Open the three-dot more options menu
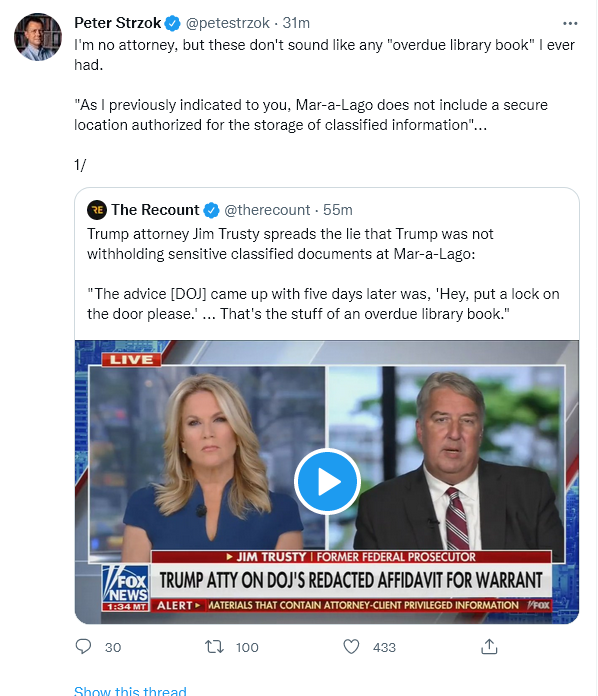The width and height of the screenshot is (598, 696). coord(570,23)
